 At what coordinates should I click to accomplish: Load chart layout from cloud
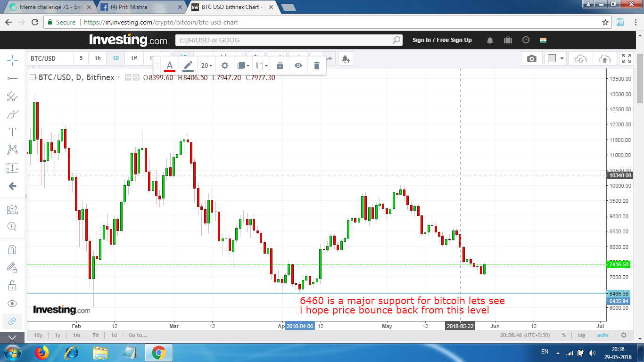coord(581,58)
